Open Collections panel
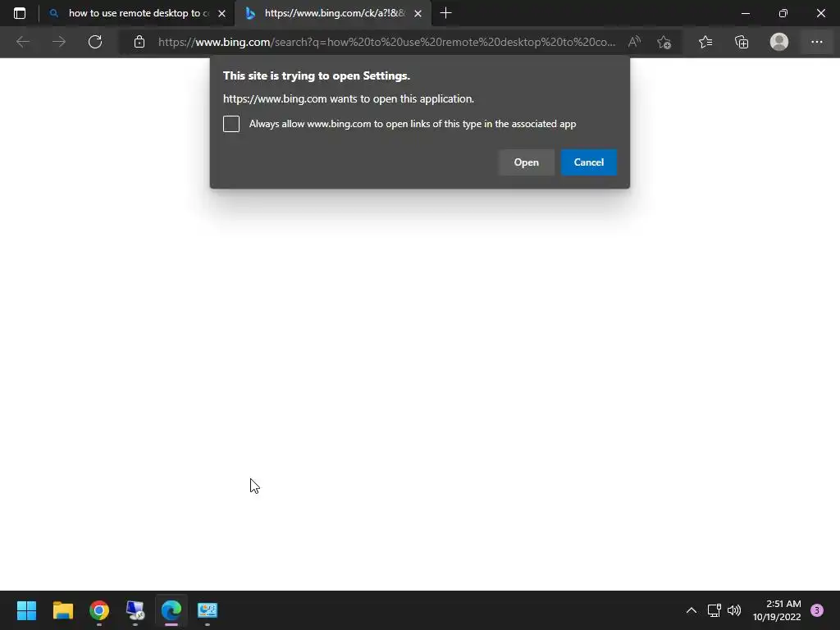 (x=742, y=42)
